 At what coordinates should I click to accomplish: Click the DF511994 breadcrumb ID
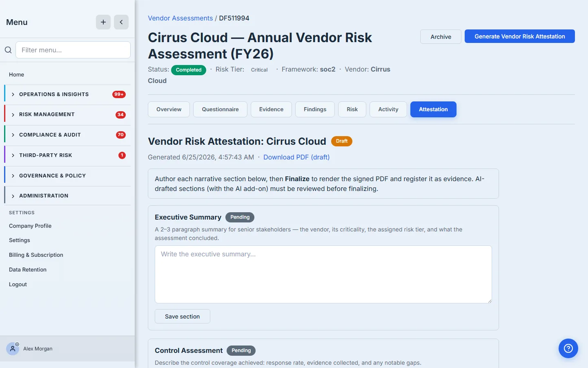[234, 18]
